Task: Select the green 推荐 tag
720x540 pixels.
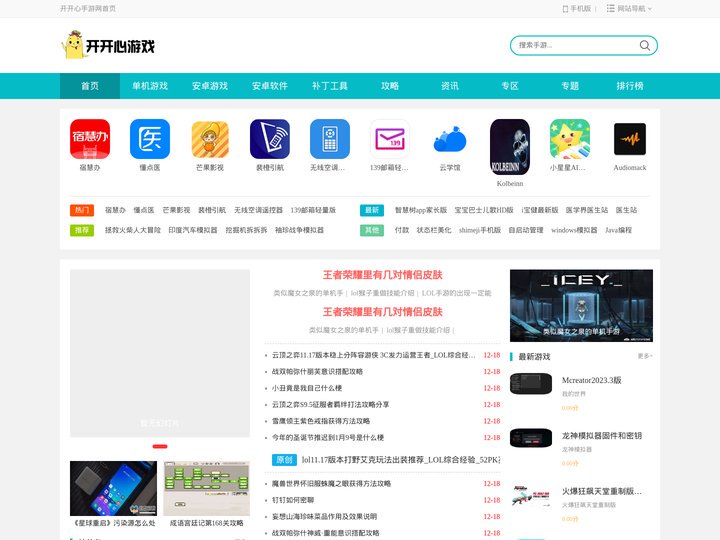Action: (x=82, y=231)
